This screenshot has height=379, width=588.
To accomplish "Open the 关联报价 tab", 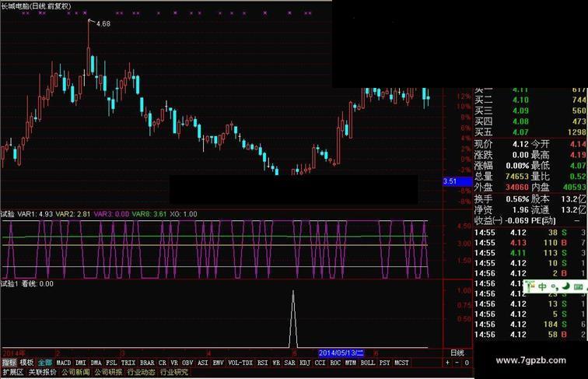I will tap(42, 372).
